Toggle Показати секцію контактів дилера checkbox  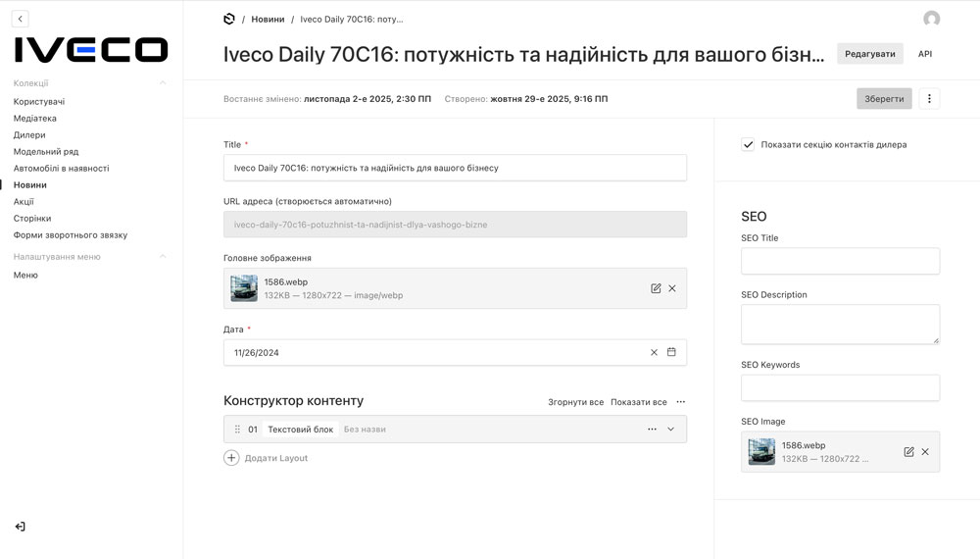[749, 144]
